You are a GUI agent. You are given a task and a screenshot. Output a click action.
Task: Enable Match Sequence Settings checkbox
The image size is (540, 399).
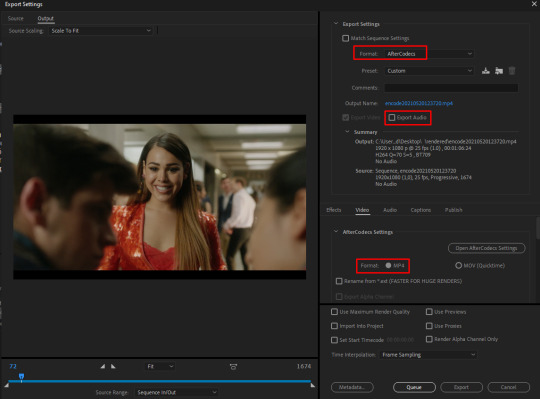pyautogui.click(x=345, y=38)
